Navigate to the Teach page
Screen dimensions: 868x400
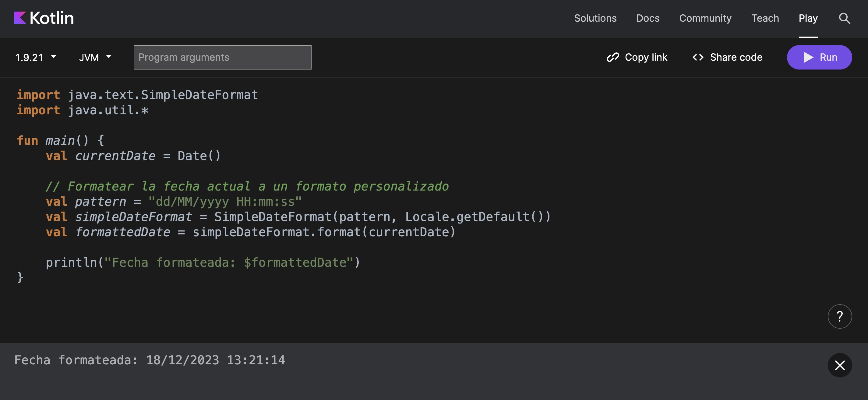pyautogui.click(x=765, y=18)
